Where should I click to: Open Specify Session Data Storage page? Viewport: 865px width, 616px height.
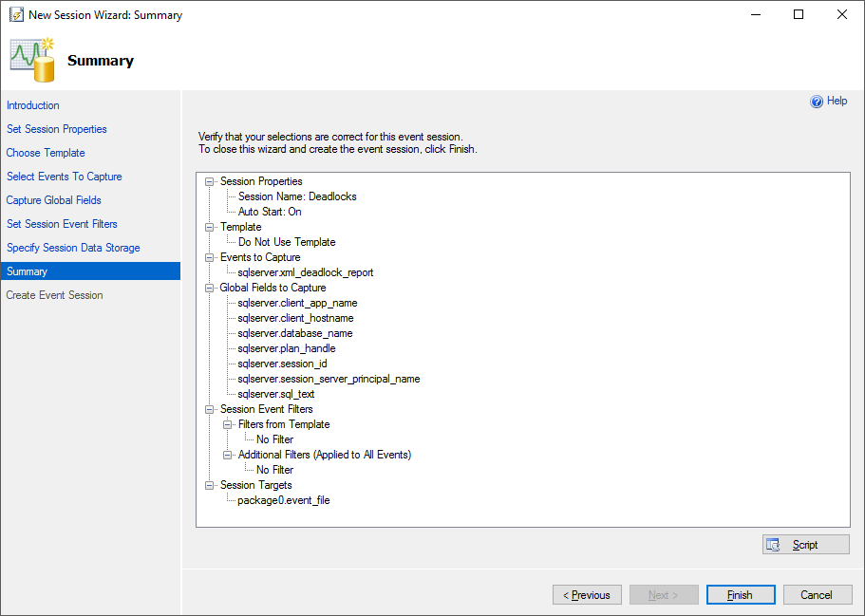[73, 248]
